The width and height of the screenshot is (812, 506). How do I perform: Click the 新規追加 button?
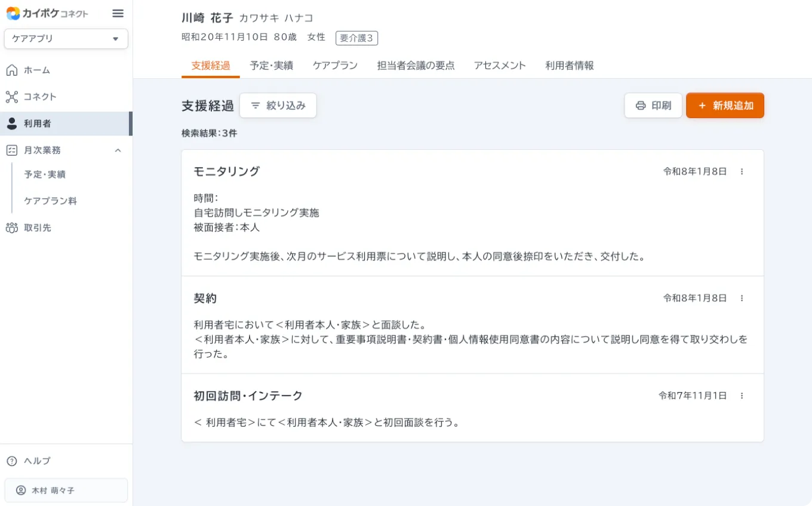725,105
